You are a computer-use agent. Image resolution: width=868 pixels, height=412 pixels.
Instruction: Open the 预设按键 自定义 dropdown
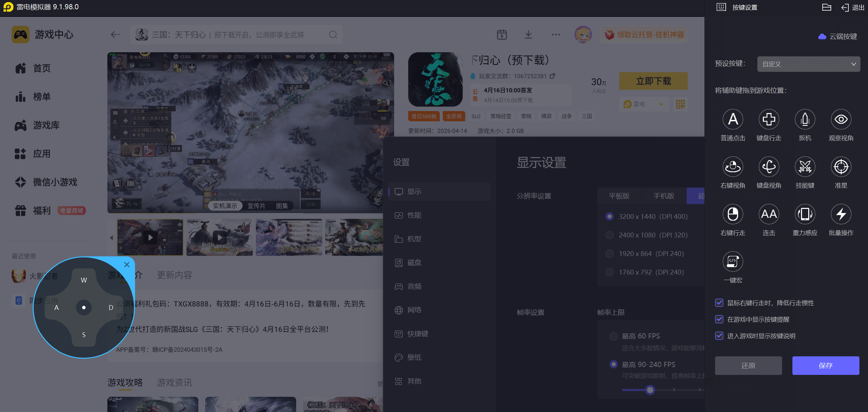[x=808, y=64]
